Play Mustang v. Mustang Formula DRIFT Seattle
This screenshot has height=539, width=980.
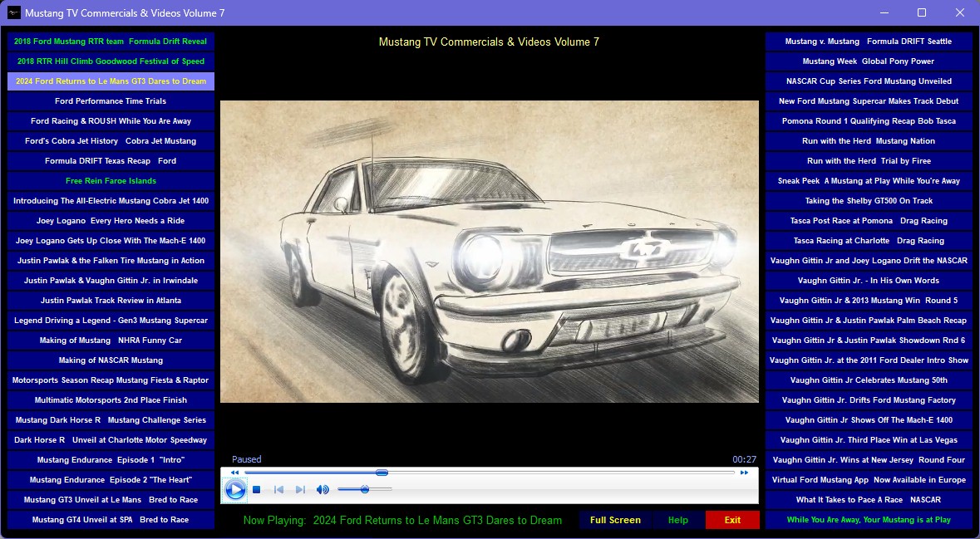tap(869, 42)
